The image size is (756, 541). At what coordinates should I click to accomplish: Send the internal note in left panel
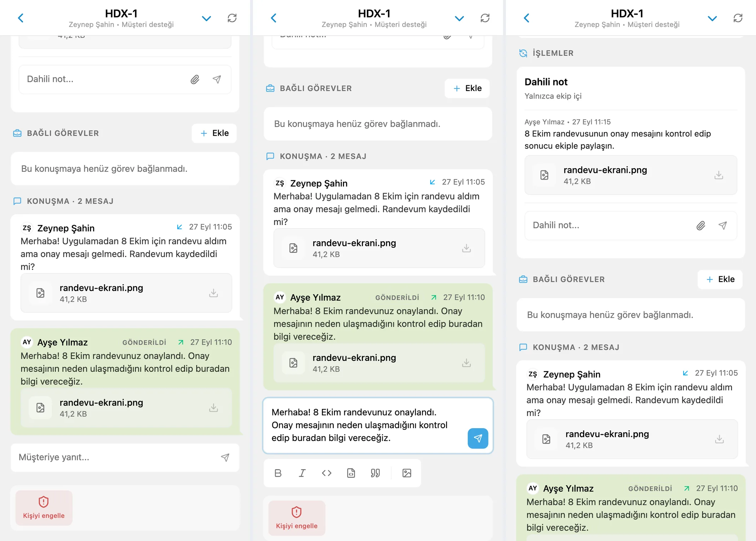tap(217, 79)
